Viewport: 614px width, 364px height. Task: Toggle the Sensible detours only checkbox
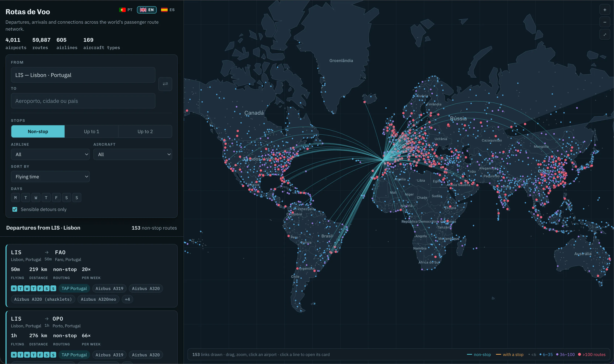(15, 210)
